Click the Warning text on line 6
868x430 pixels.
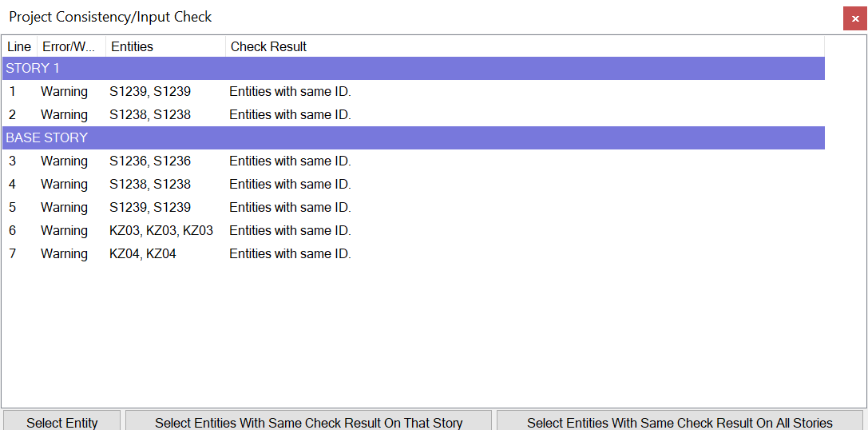click(x=64, y=231)
